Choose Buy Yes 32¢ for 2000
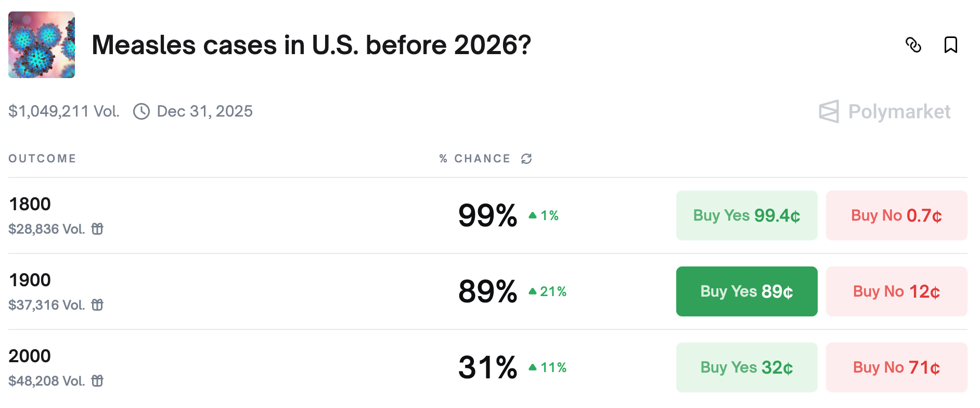 point(746,367)
